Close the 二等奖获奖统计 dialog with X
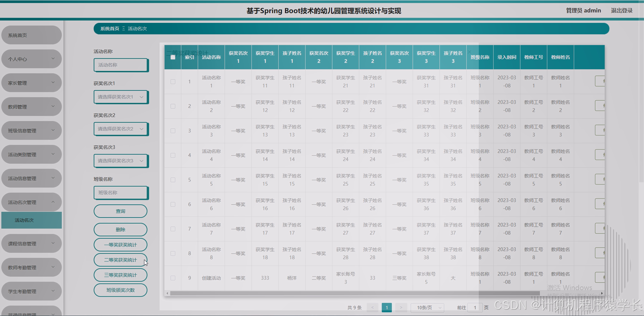Image resolution: width=644 pixels, height=316 pixels. pos(469,52)
